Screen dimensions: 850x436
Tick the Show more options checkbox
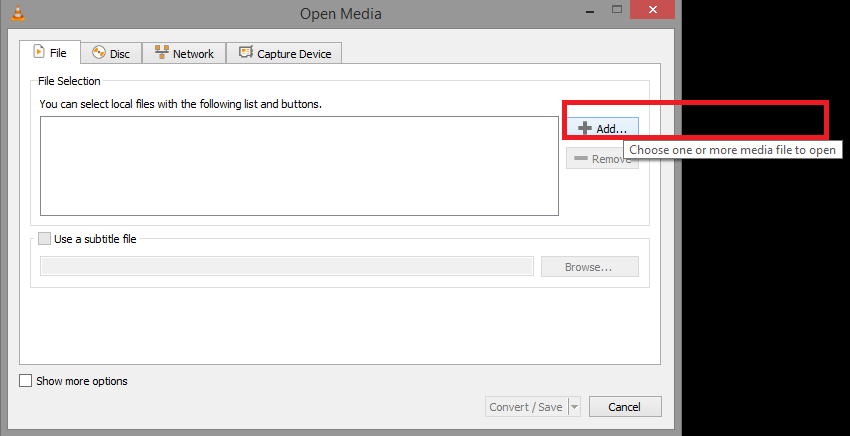click(26, 381)
